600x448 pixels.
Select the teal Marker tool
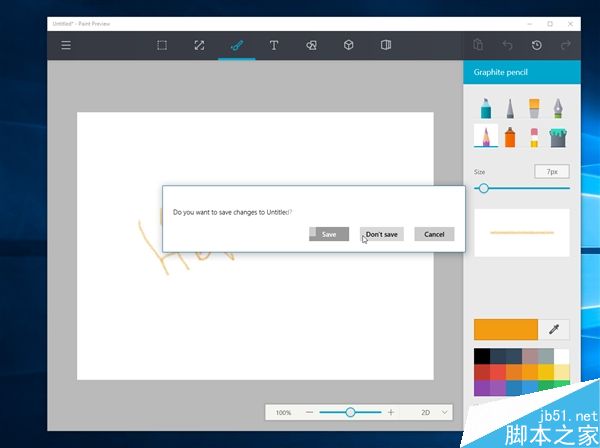486,108
